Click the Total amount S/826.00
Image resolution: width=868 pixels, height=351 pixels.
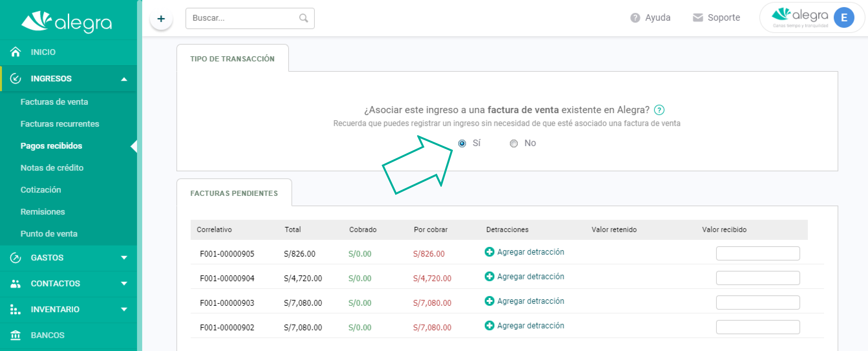point(299,254)
